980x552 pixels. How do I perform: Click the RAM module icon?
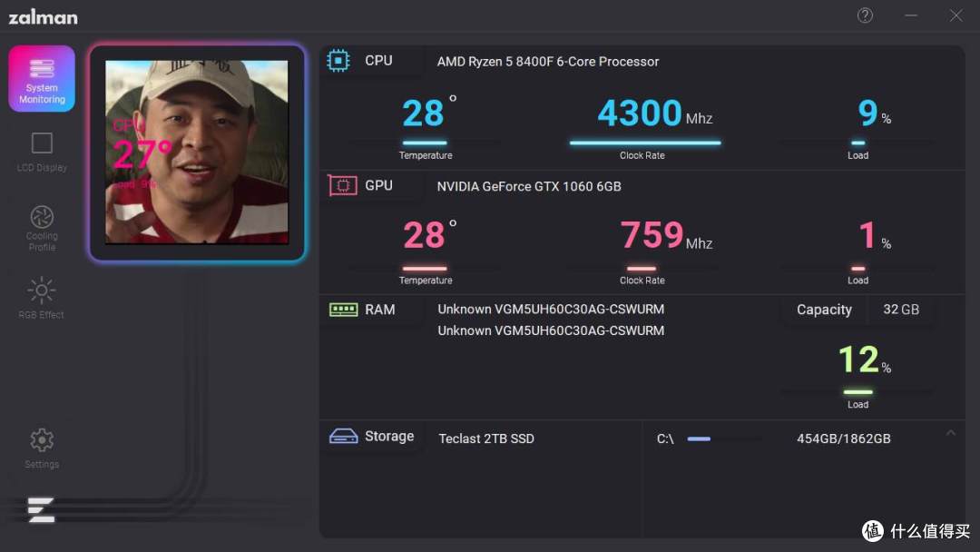pos(343,310)
